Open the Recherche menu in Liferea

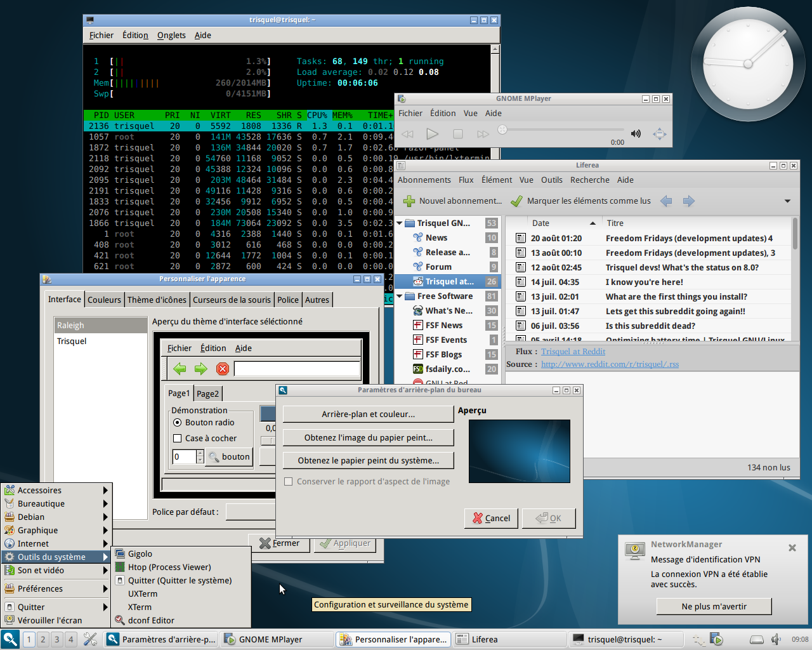(x=590, y=180)
